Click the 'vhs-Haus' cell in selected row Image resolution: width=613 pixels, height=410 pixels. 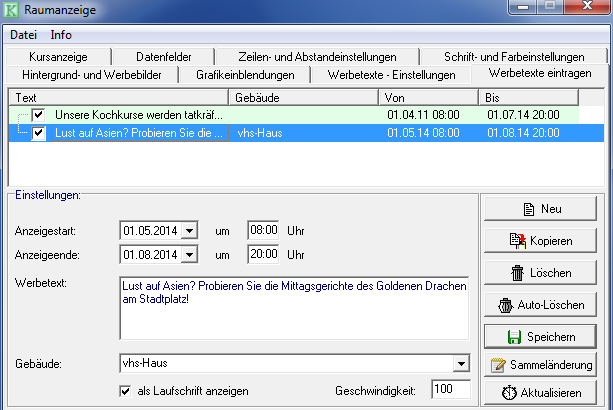tap(260, 133)
